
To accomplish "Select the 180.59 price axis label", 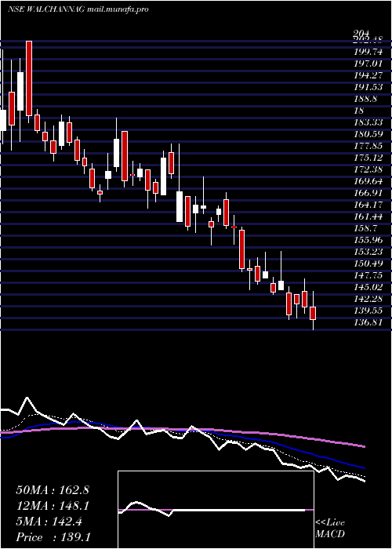I will 368,134.
